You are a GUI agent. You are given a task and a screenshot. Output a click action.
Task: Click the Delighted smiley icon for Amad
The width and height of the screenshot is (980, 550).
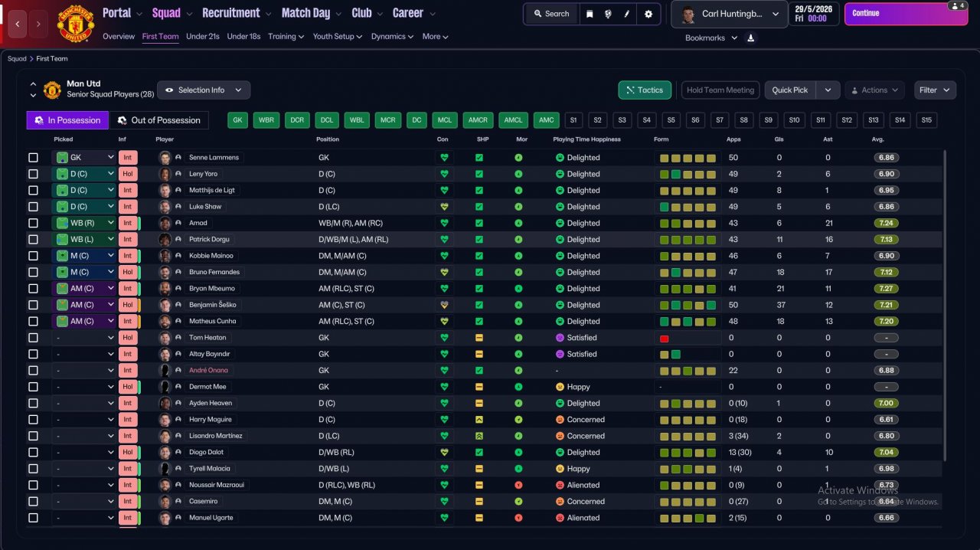(x=560, y=223)
